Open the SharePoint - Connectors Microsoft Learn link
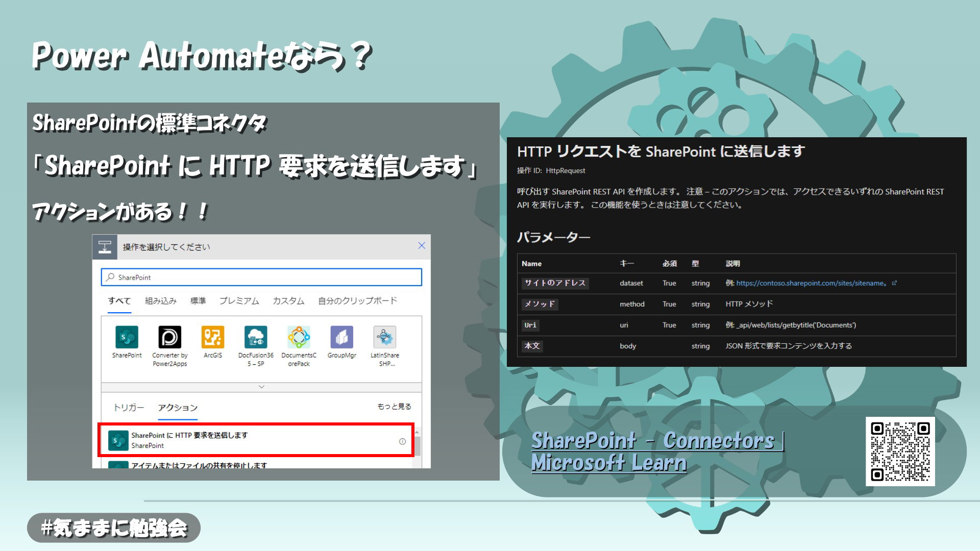 point(658,452)
